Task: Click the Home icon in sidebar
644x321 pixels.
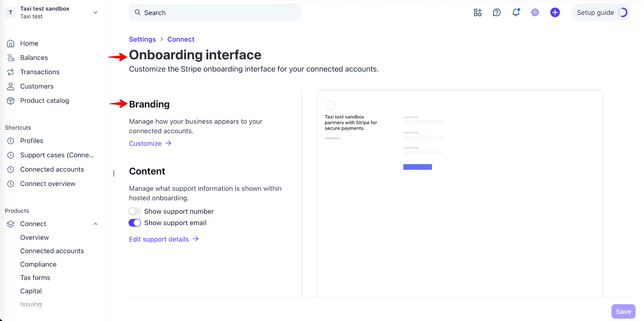Action: pos(11,43)
